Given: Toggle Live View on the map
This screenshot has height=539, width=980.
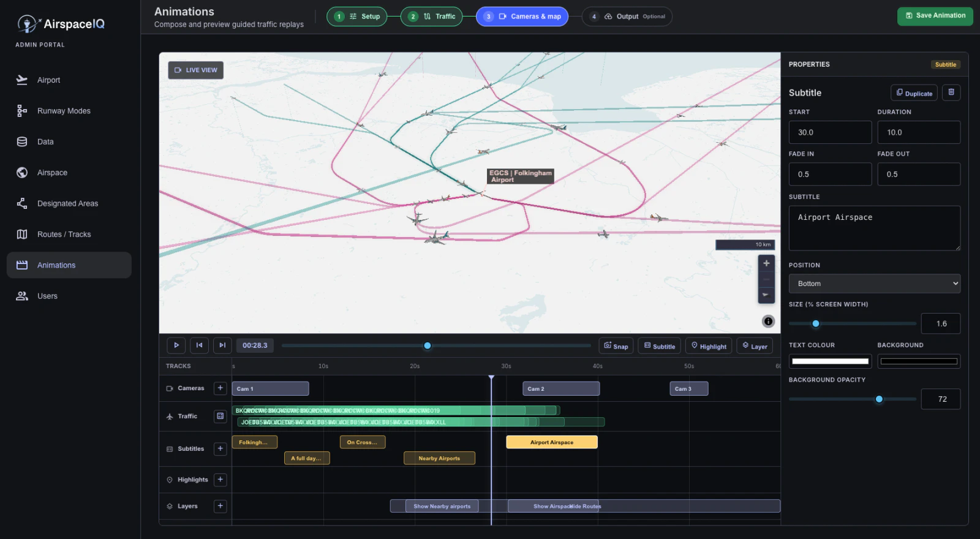Looking at the screenshot, I should click(x=196, y=70).
